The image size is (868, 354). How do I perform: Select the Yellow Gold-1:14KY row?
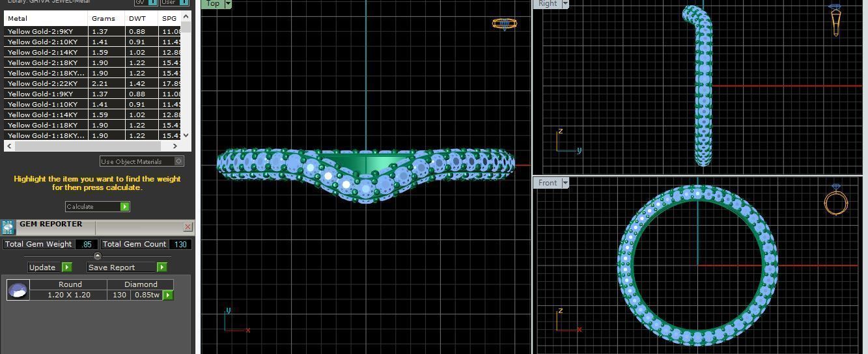tap(92, 115)
